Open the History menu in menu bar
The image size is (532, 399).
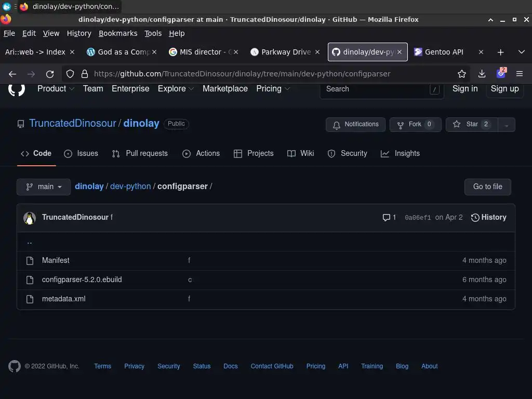[79, 33]
